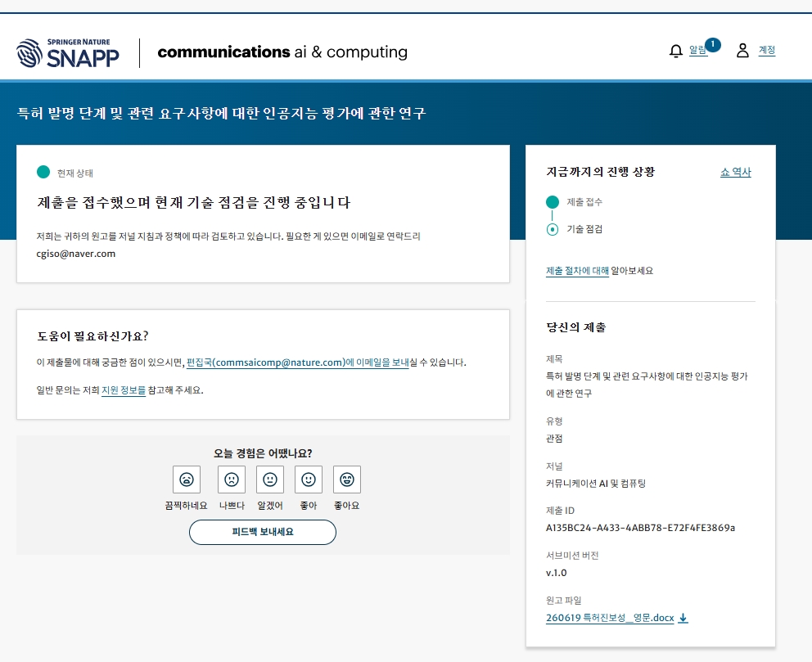Click notification count badge showing 1

[713, 45]
